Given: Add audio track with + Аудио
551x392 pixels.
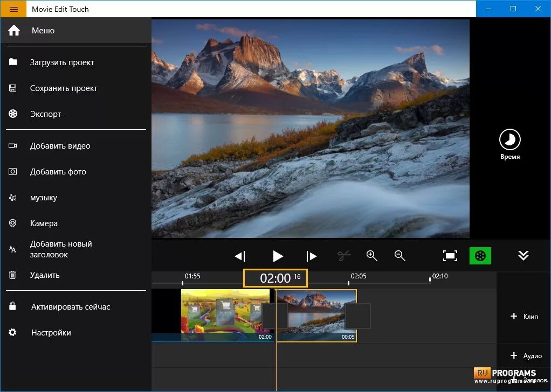Looking at the screenshot, I should 525,356.
